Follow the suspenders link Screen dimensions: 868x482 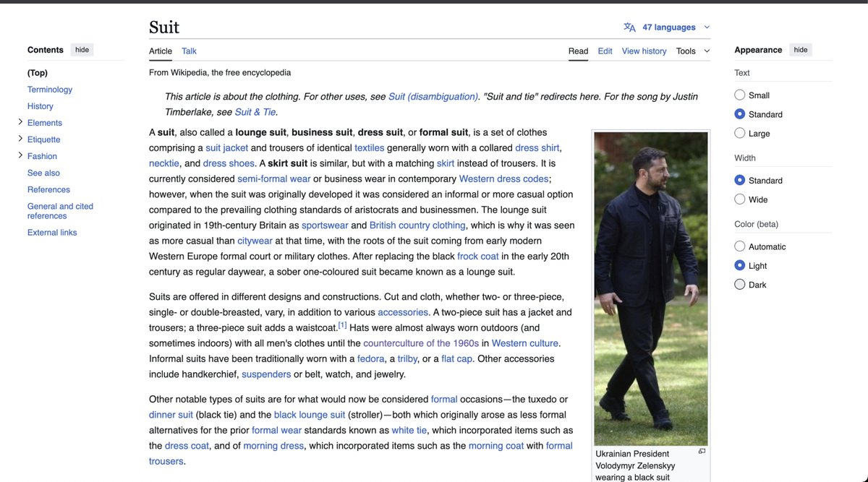(x=266, y=374)
